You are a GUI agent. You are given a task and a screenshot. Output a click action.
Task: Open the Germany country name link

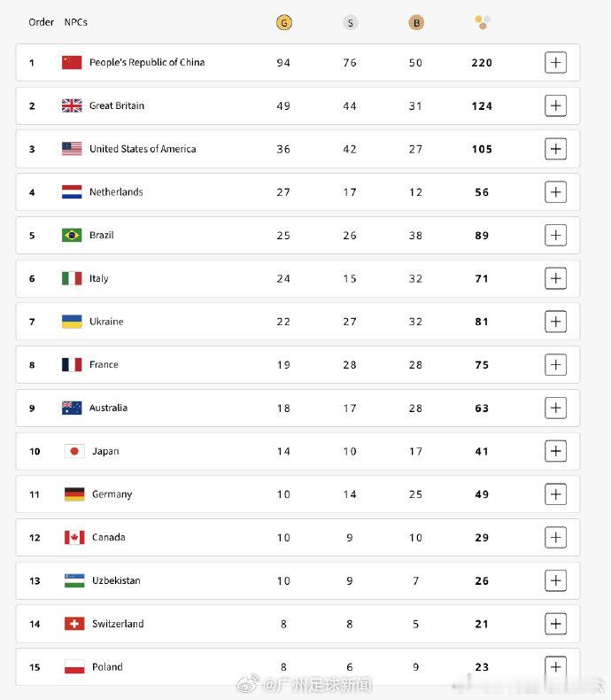(x=112, y=494)
